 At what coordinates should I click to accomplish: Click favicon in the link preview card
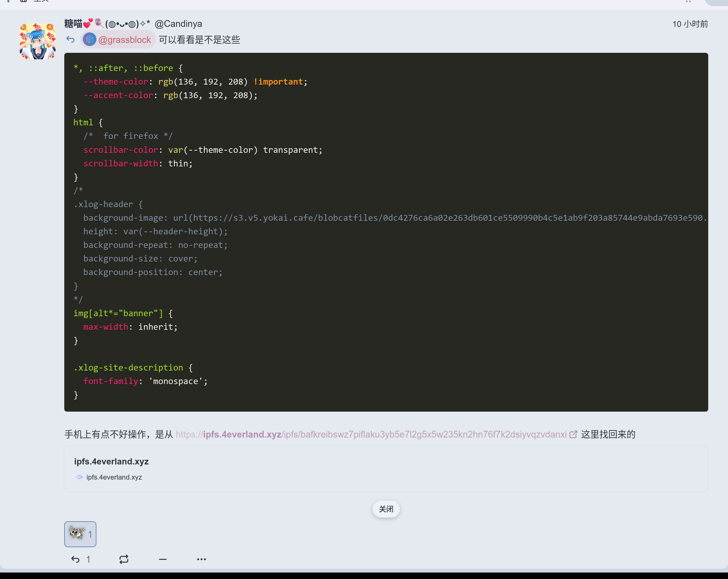coord(79,477)
